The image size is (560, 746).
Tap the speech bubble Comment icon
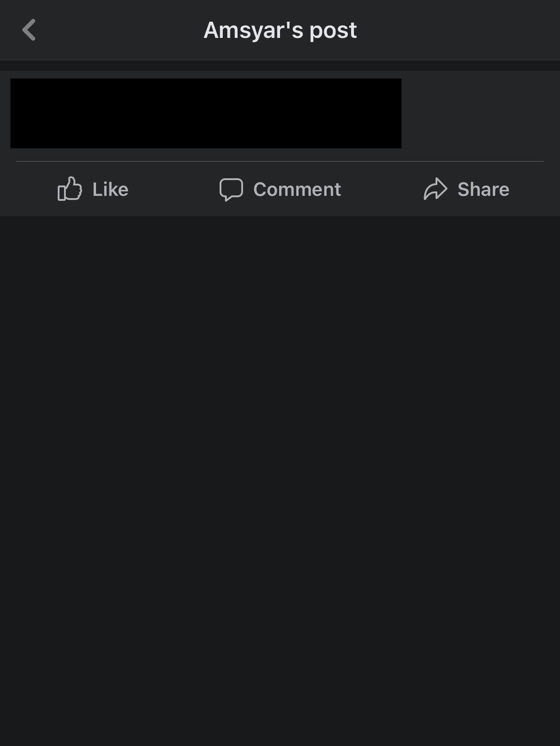[x=231, y=189]
